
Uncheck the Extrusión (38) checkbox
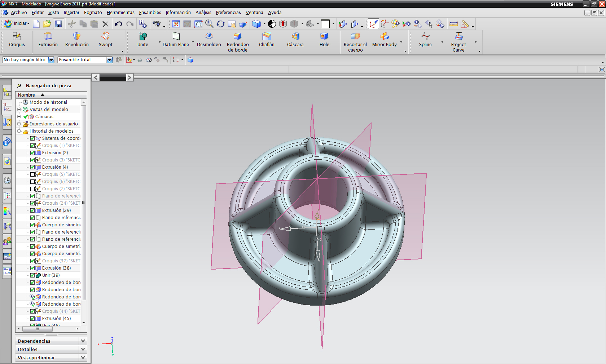[32, 268]
